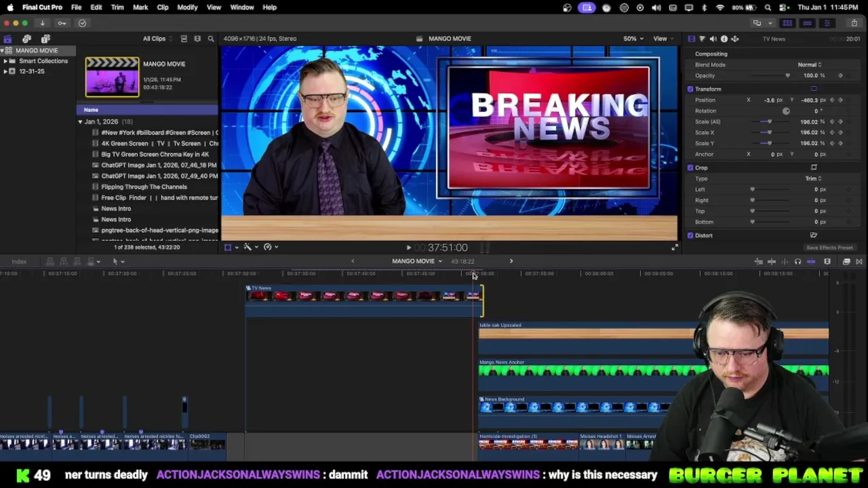Expand the 12-31-25 event
Viewport: 868px width, 488px height.
pyautogui.click(x=5, y=71)
